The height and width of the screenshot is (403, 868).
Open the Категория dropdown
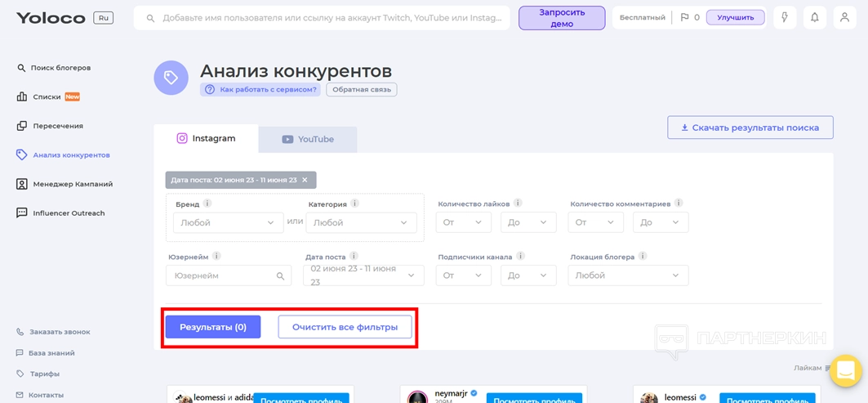coord(362,222)
